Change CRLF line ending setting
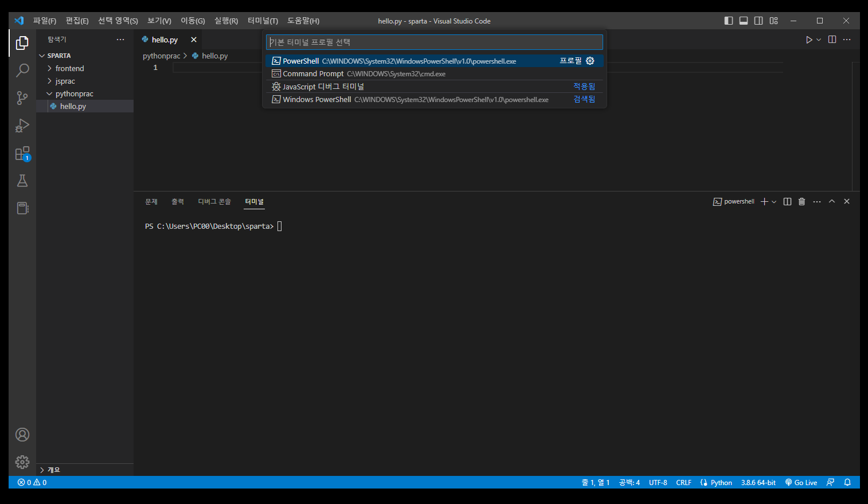 click(683, 483)
